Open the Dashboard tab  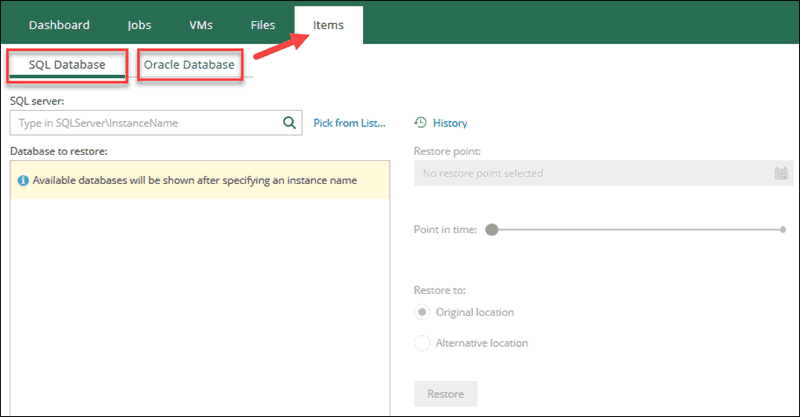[59, 25]
